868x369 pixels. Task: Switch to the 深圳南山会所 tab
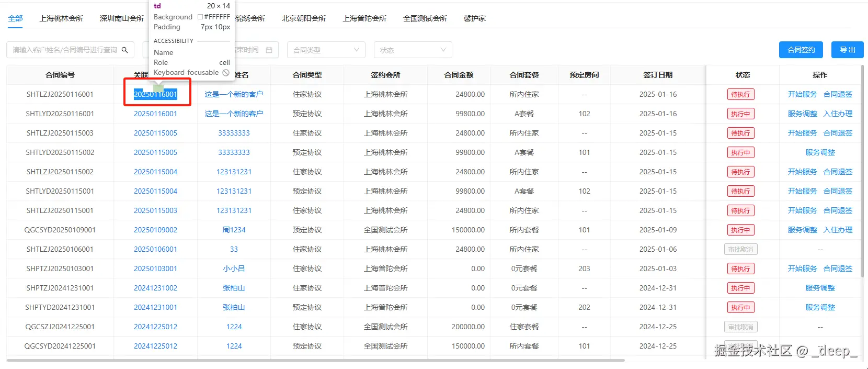pyautogui.click(x=122, y=18)
